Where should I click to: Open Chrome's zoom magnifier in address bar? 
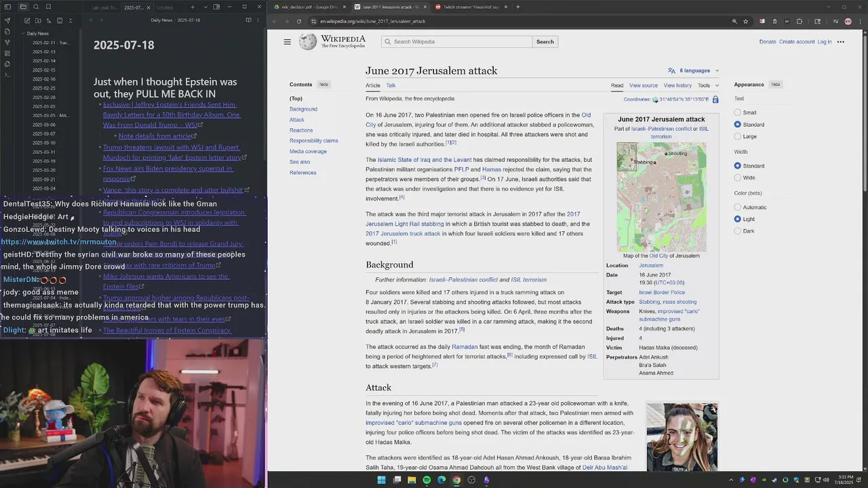(734, 21)
